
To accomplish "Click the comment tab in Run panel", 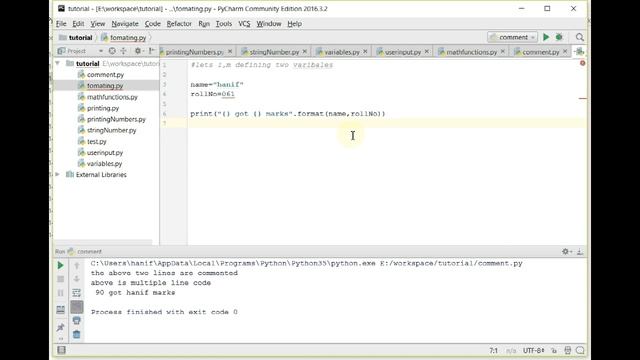I will tap(85, 251).
